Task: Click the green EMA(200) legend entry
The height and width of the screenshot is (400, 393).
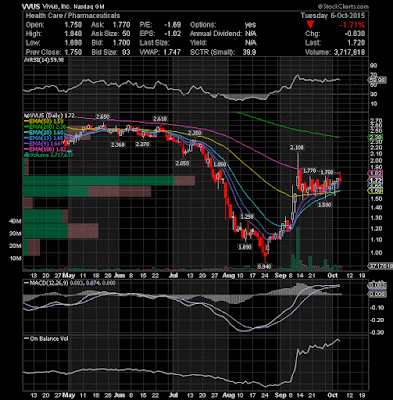Action: pyautogui.click(x=45, y=127)
